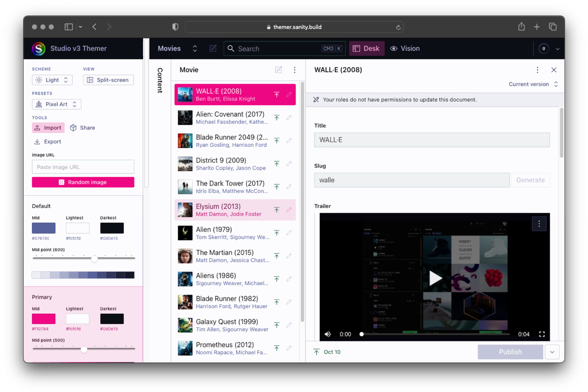Click the edit pencil icon on Elysium row
The width and height of the screenshot is (588, 392).
click(289, 210)
